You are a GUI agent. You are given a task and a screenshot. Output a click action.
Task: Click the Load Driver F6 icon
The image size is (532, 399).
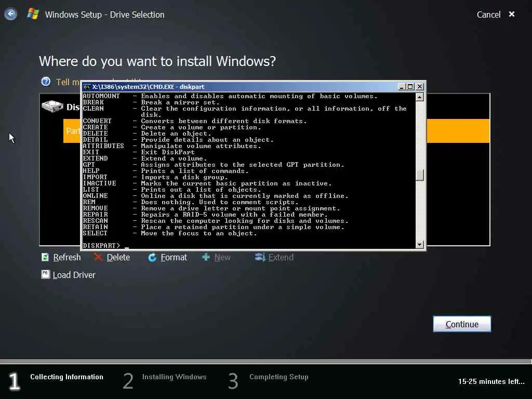click(x=46, y=274)
